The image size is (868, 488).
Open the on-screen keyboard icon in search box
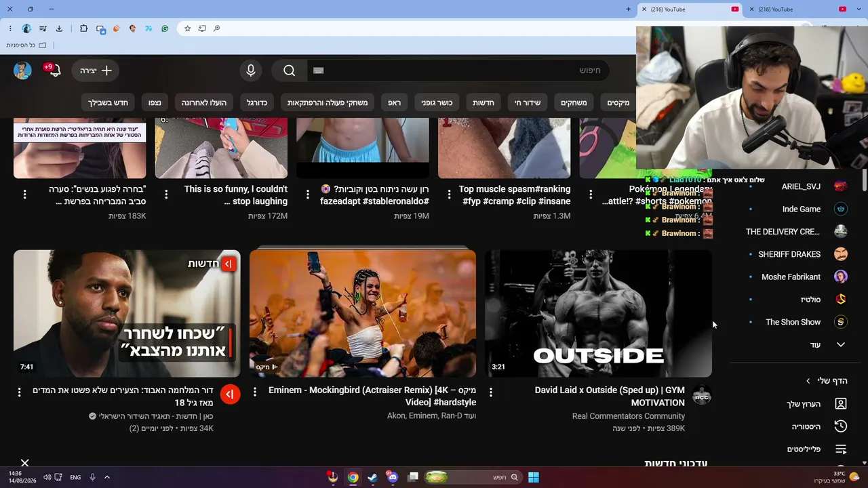[x=319, y=70]
